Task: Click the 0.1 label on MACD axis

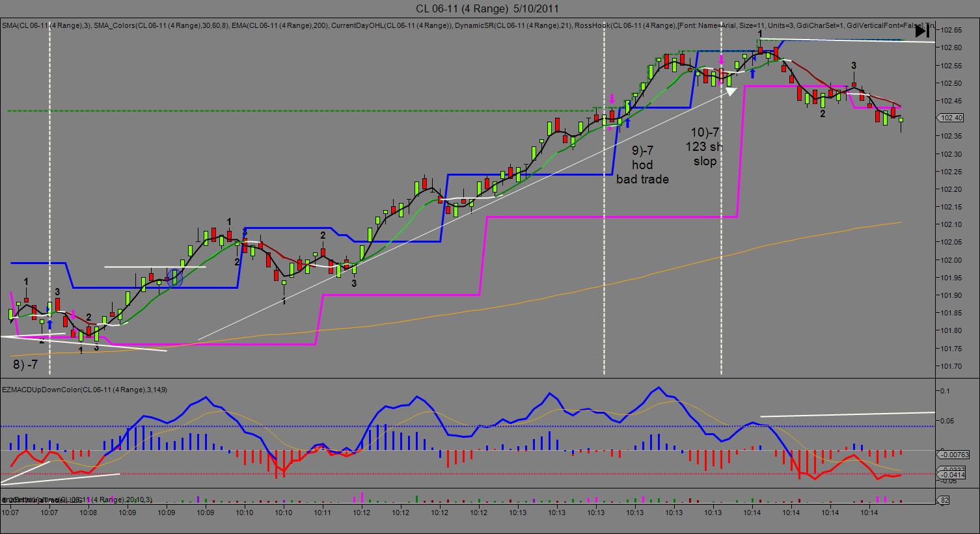Action: [946, 391]
